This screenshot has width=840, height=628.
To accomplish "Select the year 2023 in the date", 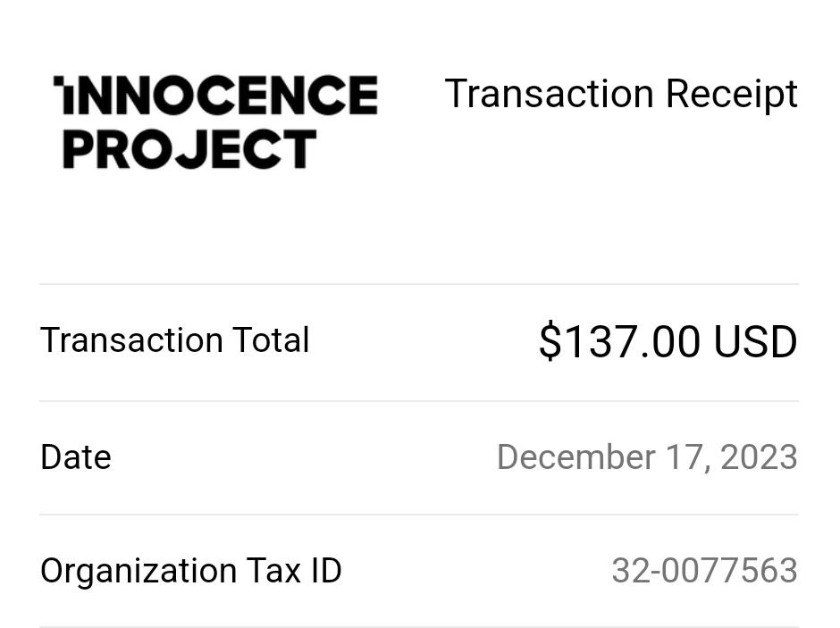I will click(759, 457).
